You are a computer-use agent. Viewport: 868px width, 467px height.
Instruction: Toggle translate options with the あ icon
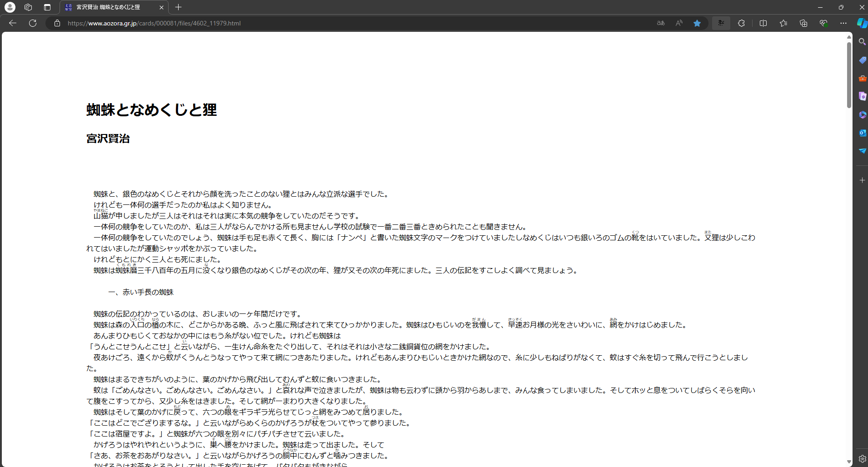660,23
